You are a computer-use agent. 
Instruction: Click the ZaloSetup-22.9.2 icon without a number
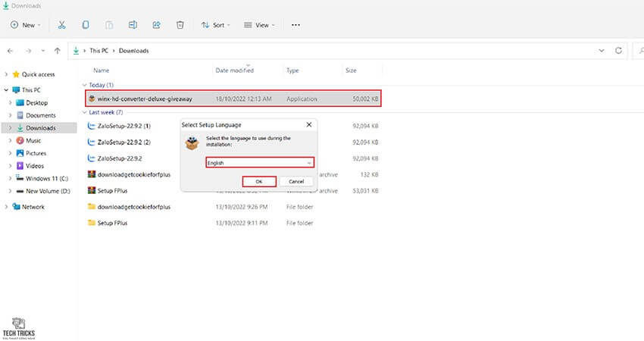[x=92, y=158]
